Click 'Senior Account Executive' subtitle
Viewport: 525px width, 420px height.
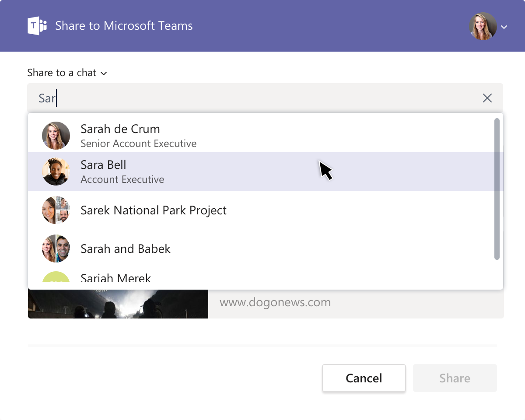[139, 143]
